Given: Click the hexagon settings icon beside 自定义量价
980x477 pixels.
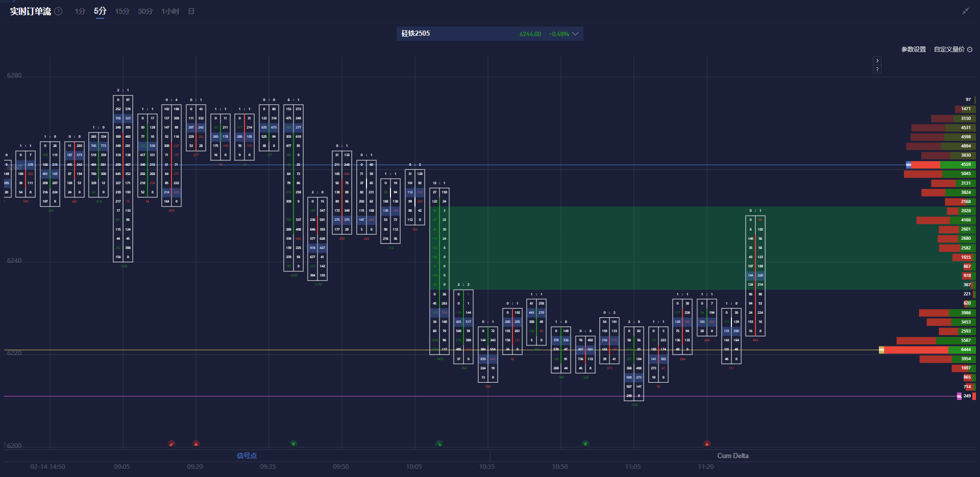Looking at the screenshot, I should pos(970,49).
